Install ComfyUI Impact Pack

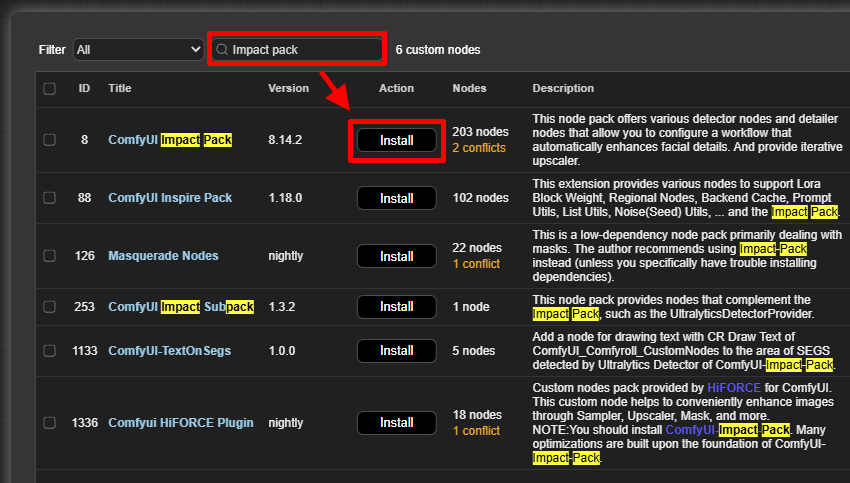[397, 140]
